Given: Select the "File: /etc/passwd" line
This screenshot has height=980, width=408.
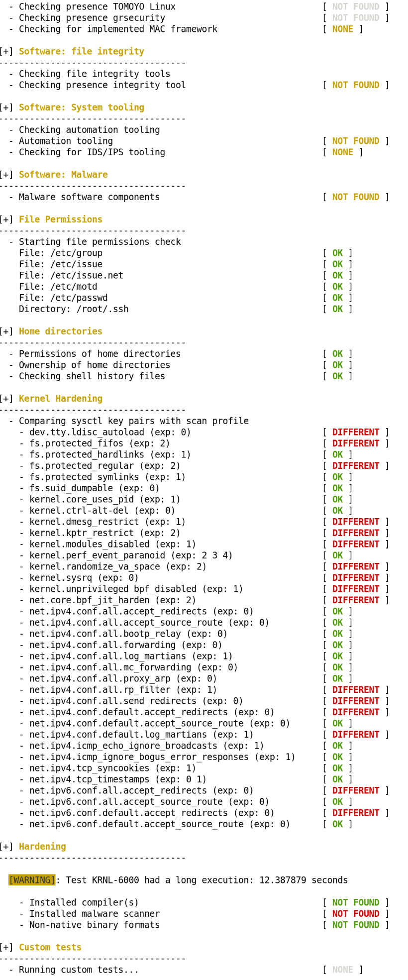Looking at the screenshot, I should (63, 298).
